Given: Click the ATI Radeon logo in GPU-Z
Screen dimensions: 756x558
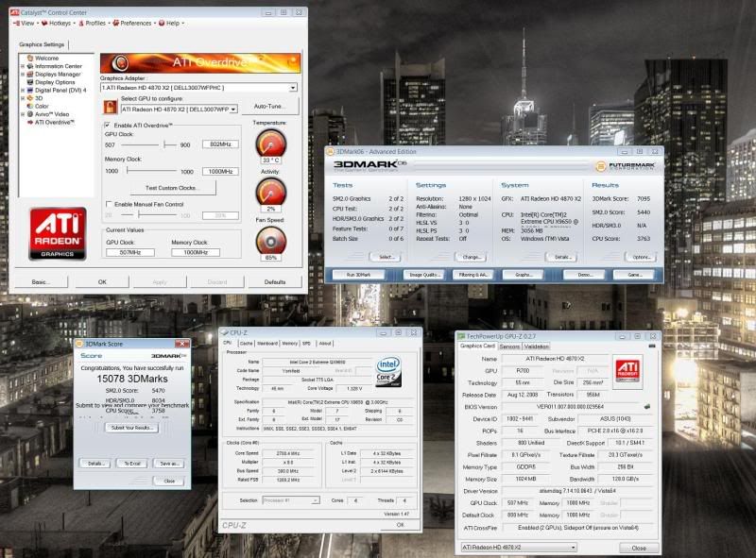Looking at the screenshot, I should point(627,371).
